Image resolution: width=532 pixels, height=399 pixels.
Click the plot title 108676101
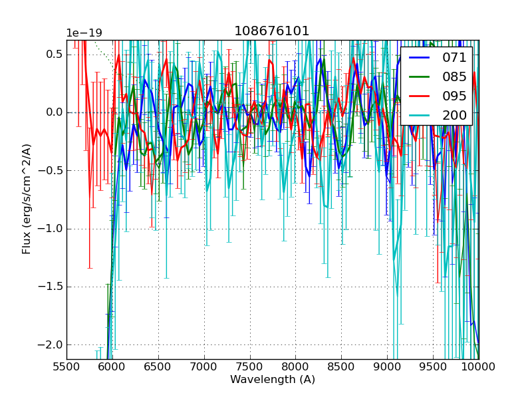coord(272,31)
